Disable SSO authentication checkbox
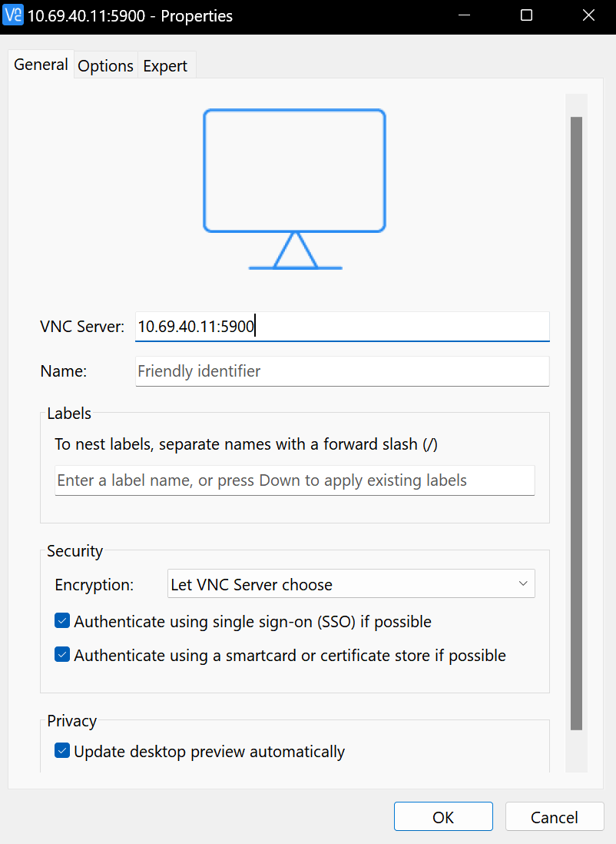616x844 pixels. coord(62,620)
